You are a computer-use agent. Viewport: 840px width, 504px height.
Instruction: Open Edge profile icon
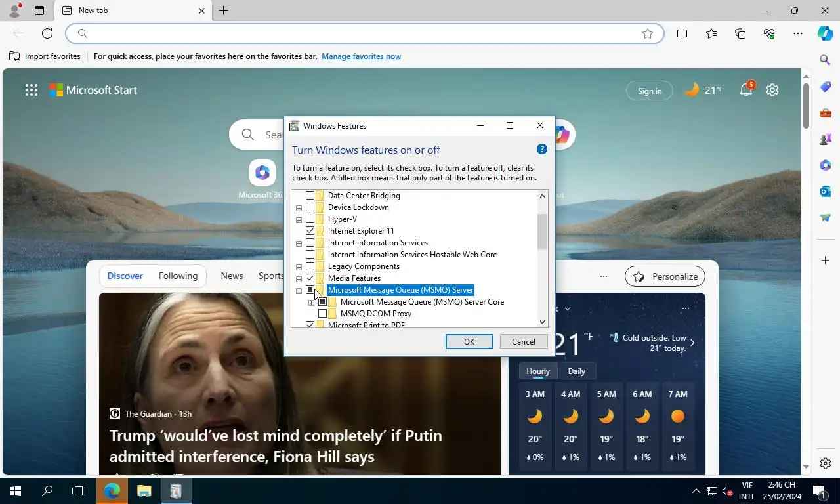(14, 10)
